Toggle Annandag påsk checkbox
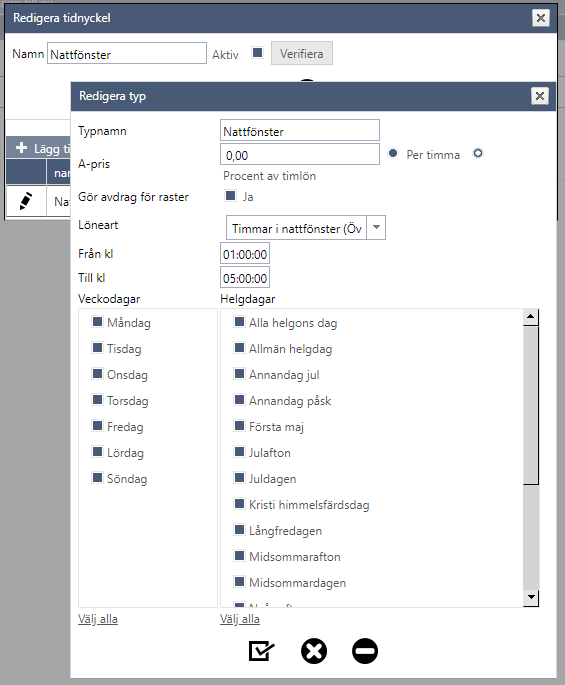Screen dimensions: 565x685 (239, 400)
